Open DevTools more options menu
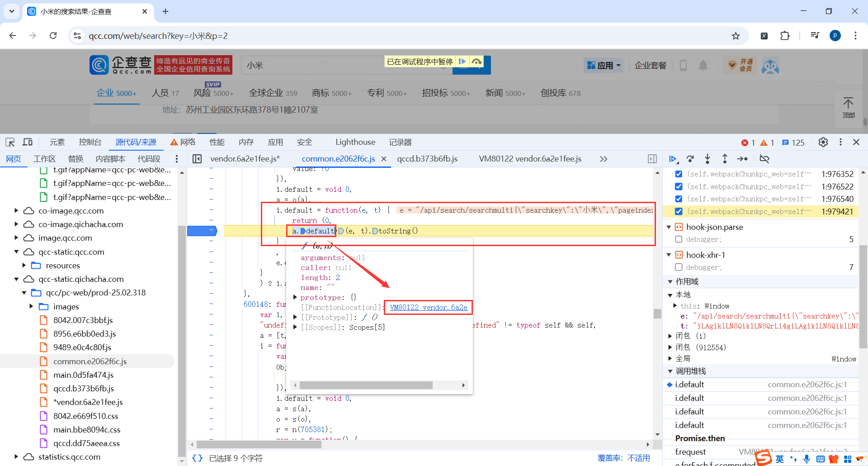Screen dimensions: 868x466 [840, 143]
